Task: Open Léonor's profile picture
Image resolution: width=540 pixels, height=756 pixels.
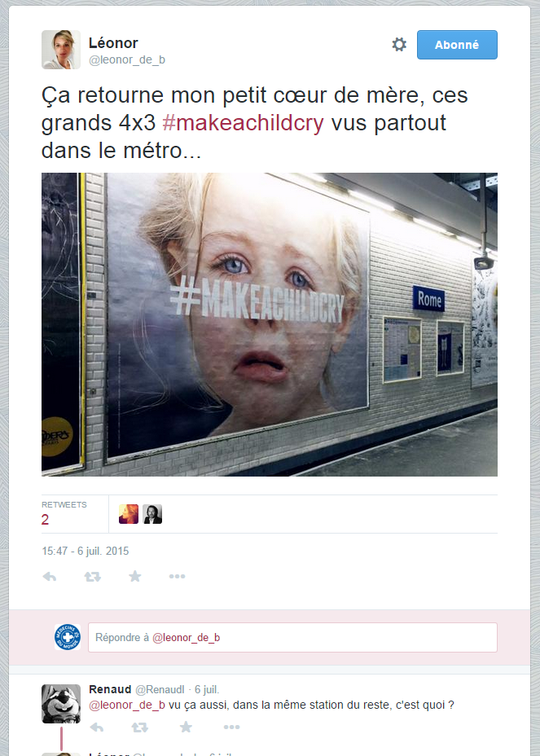Action: [61, 50]
